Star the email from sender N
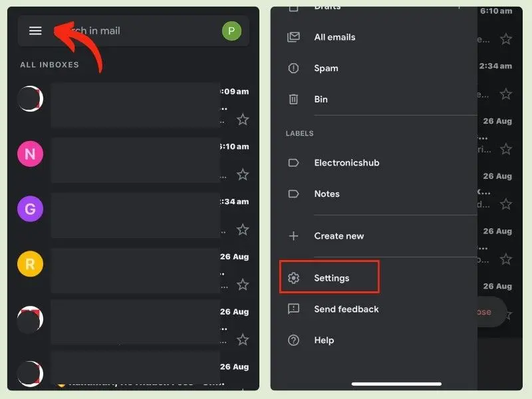The width and height of the screenshot is (532, 399). [x=243, y=175]
